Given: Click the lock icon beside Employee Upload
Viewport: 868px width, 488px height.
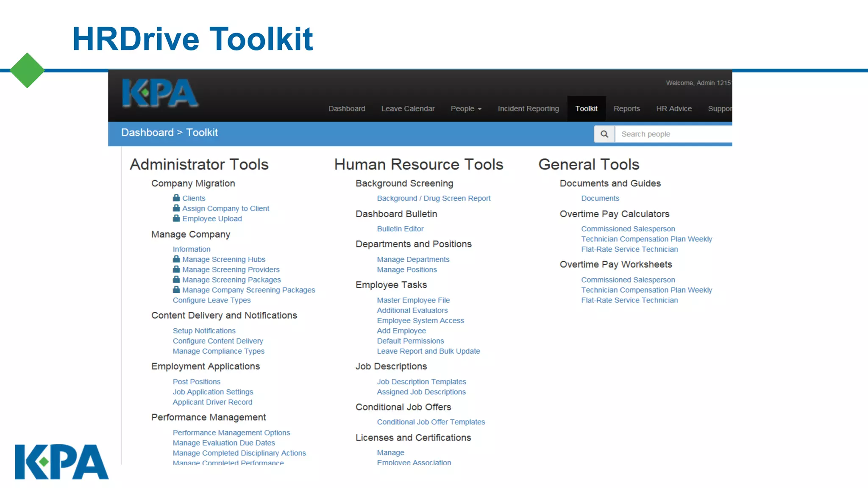Looking at the screenshot, I should pyautogui.click(x=176, y=218).
